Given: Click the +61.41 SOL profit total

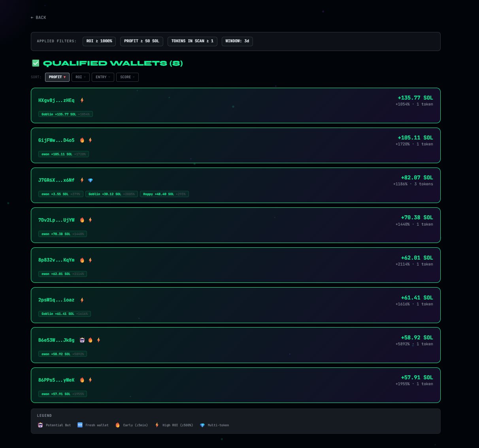Looking at the screenshot, I should [417, 297].
